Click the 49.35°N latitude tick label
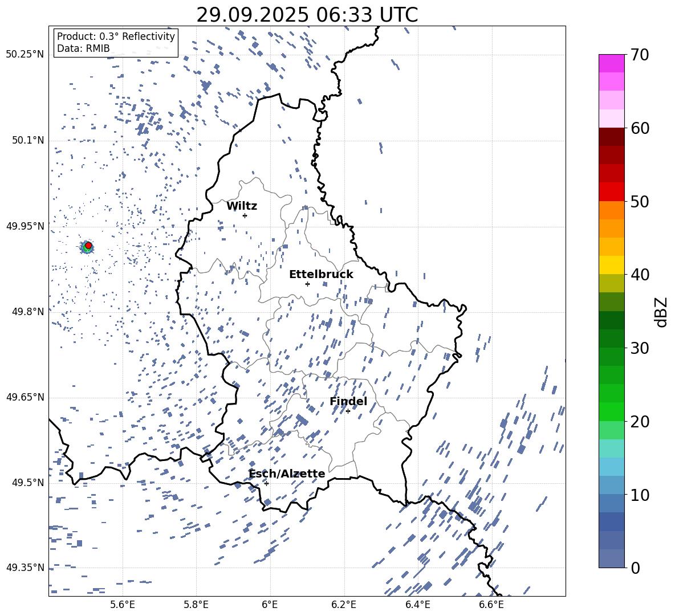The image size is (675, 616). [25, 568]
